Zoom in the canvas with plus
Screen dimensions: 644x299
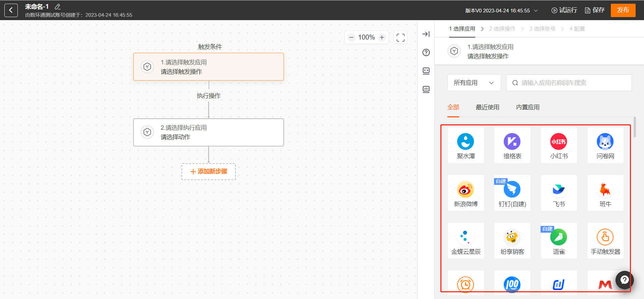[382, 37]
